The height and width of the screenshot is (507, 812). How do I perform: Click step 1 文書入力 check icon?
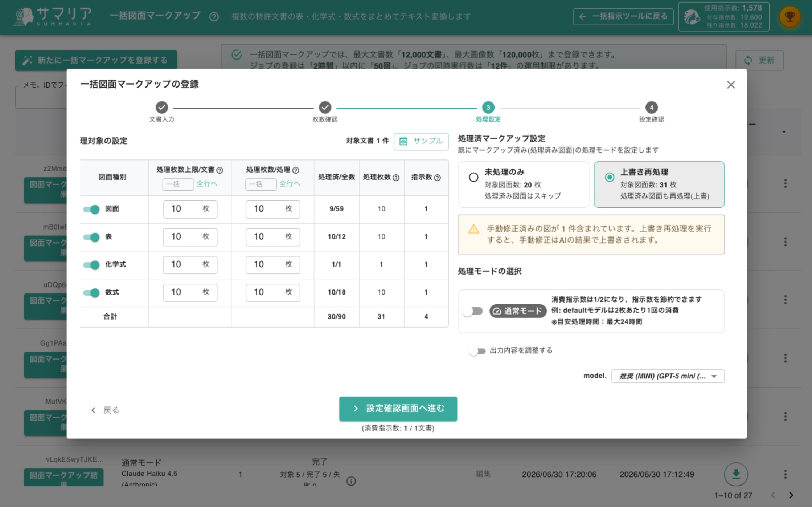pyautogui.click(x=162, y=107)
